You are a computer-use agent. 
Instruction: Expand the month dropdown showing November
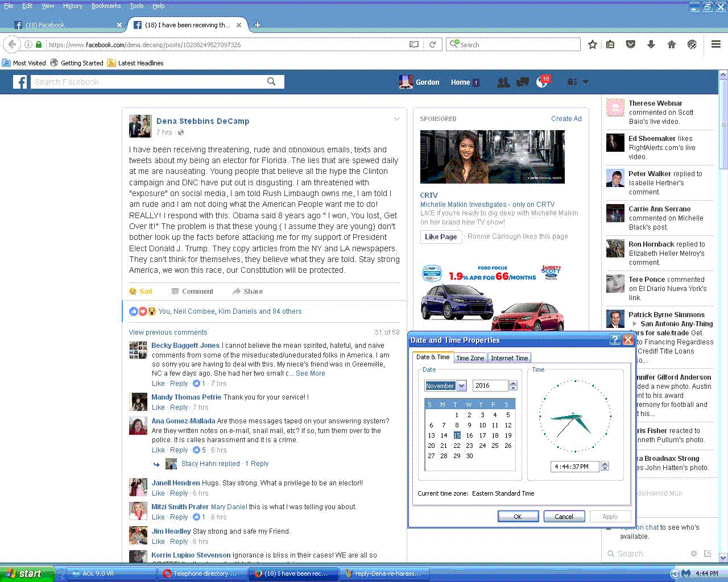point(462,386)
